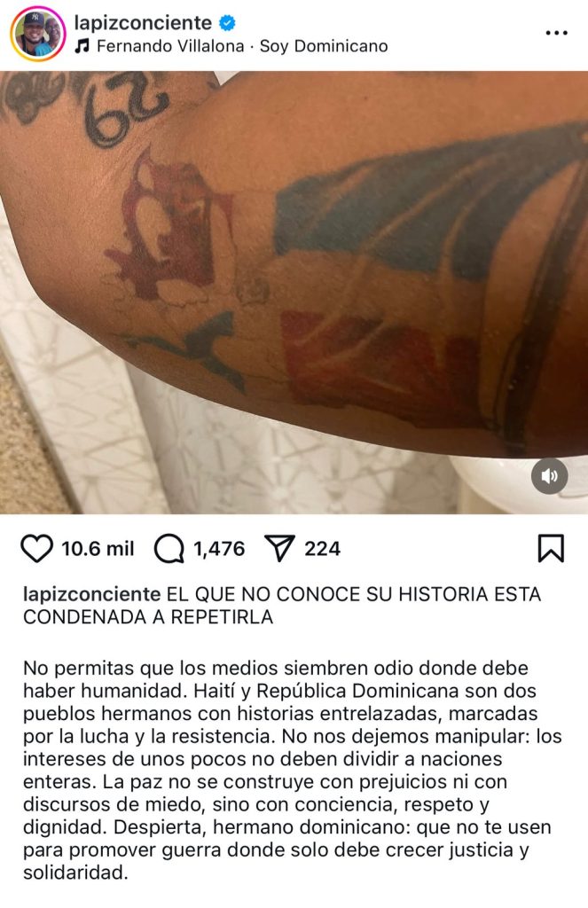Viewport: 588px width, 908px height.
Task: Open comments via the speech bubble icon
Action: pyautogui.click(x=169, y=548)
